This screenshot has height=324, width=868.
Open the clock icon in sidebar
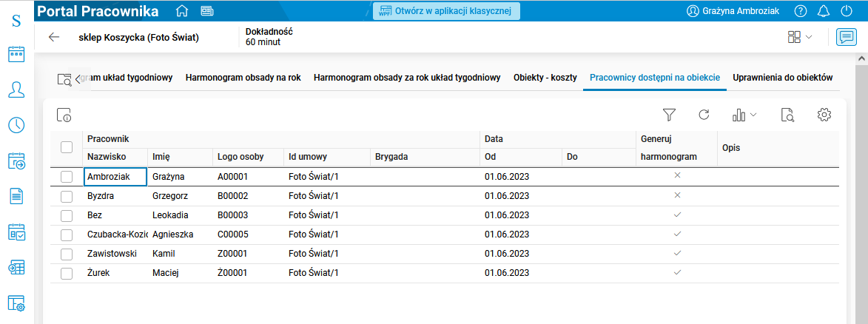tap(16, 125)
